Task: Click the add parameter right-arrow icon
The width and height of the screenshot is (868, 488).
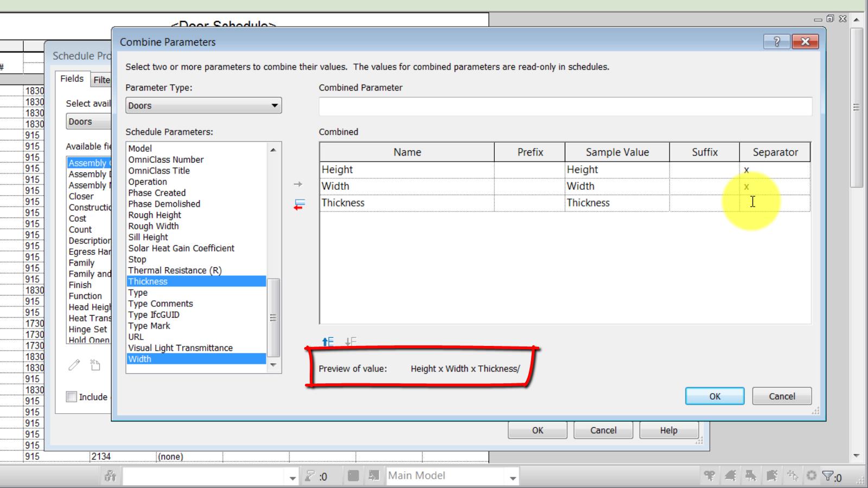Action: (298, 184)
